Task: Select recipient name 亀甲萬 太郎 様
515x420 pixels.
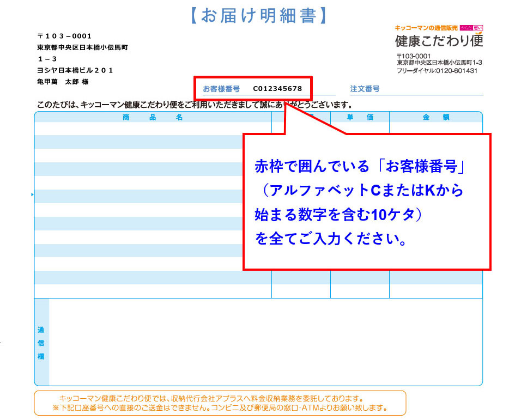Action: click(x=63, y=82)
